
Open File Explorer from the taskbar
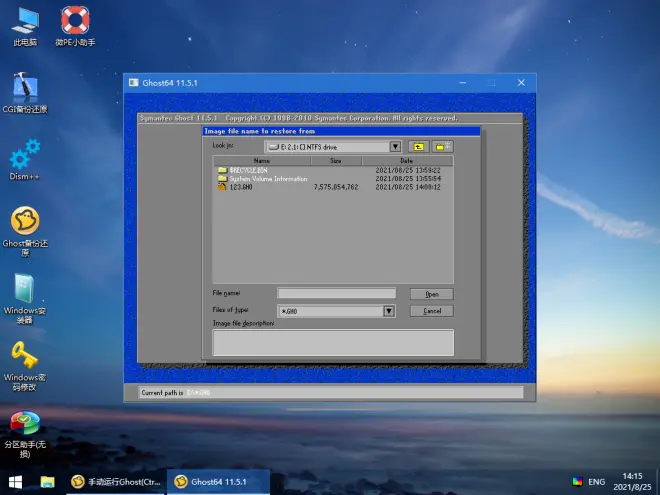pyautogui.click(x=48, y=482)
